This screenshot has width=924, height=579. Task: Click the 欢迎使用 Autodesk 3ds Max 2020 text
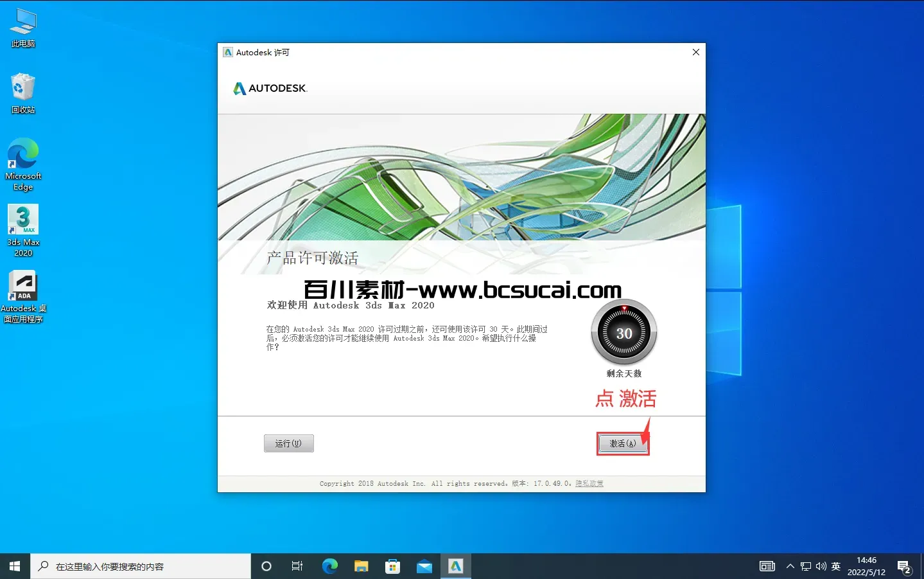(x=351, y=305)
